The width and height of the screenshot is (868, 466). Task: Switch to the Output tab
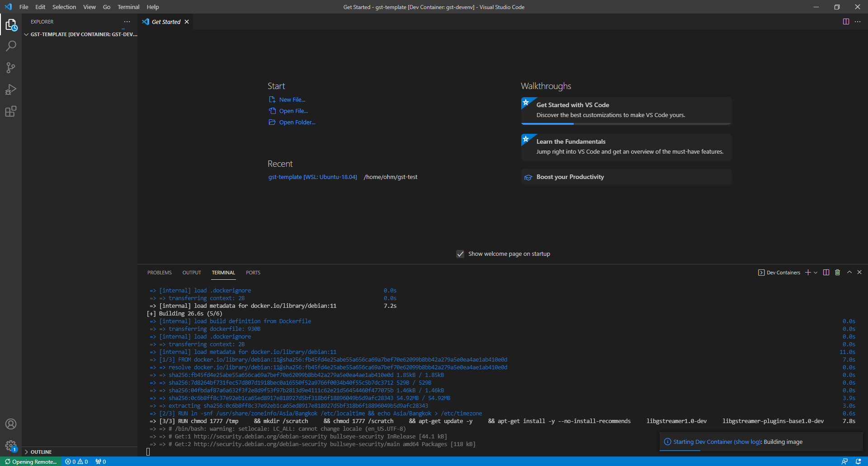pos(192,273)
